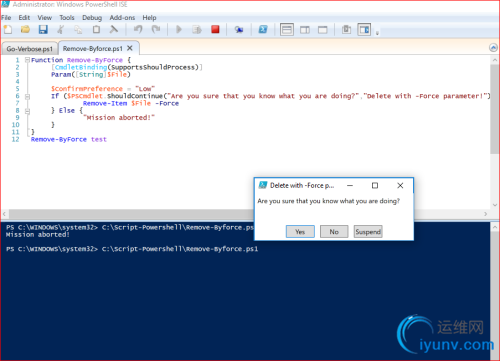Save the script using the floppy disk icon
The height and width of the screenshot is (361, 500).
pyautogui.click(x=43, y=30)
